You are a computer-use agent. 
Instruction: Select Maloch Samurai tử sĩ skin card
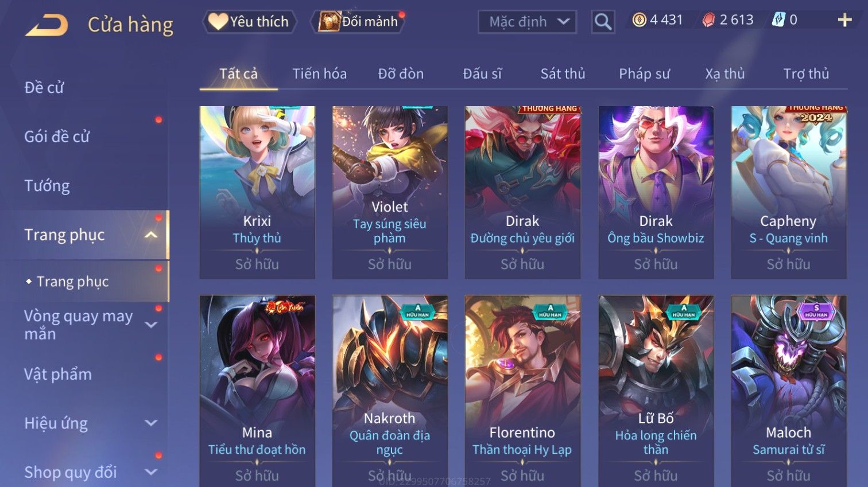[788, 391]
